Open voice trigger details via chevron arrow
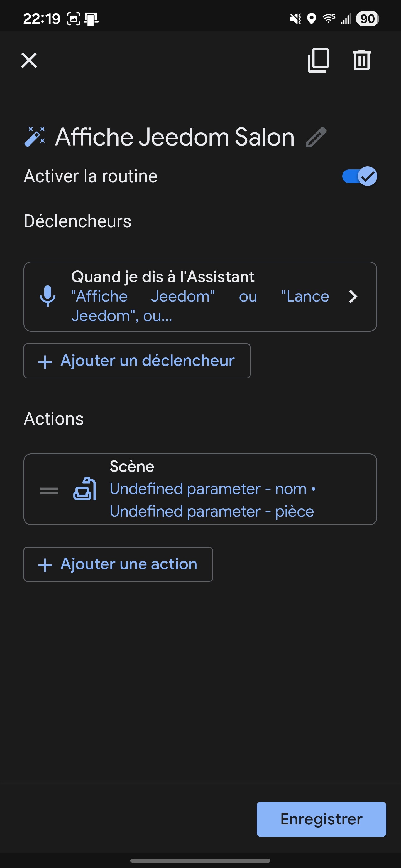This screenshot has width=401, height=868. coord(353,297)
